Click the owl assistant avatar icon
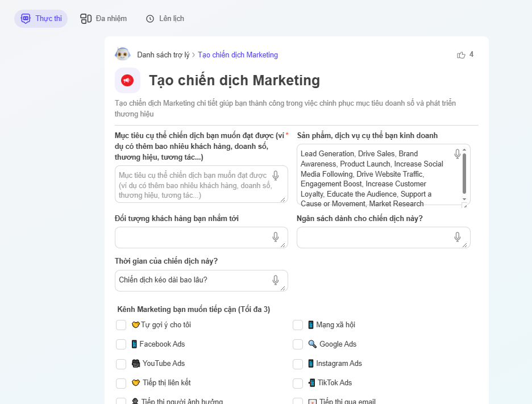This screenshot has width=532, height=404. click(x=123, y=55)
